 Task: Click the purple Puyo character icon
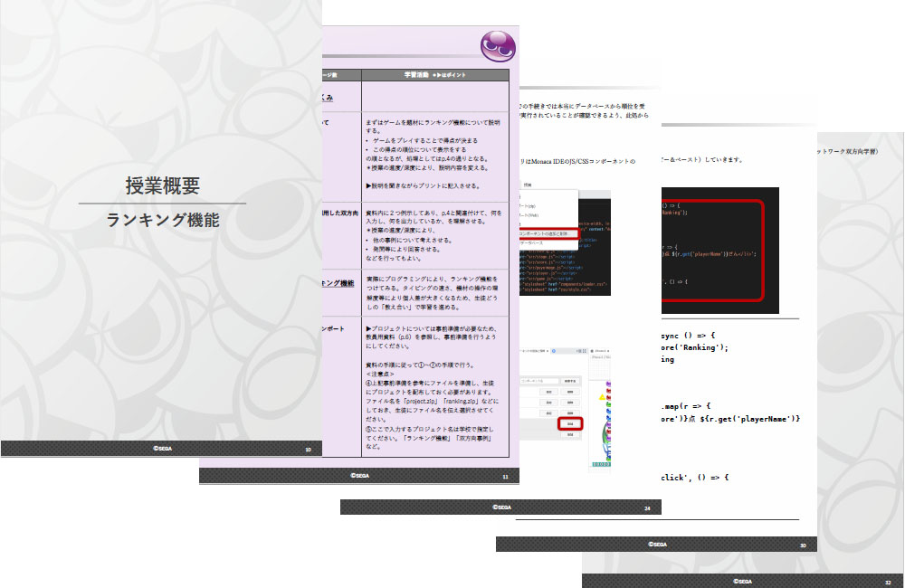(497, 43)
